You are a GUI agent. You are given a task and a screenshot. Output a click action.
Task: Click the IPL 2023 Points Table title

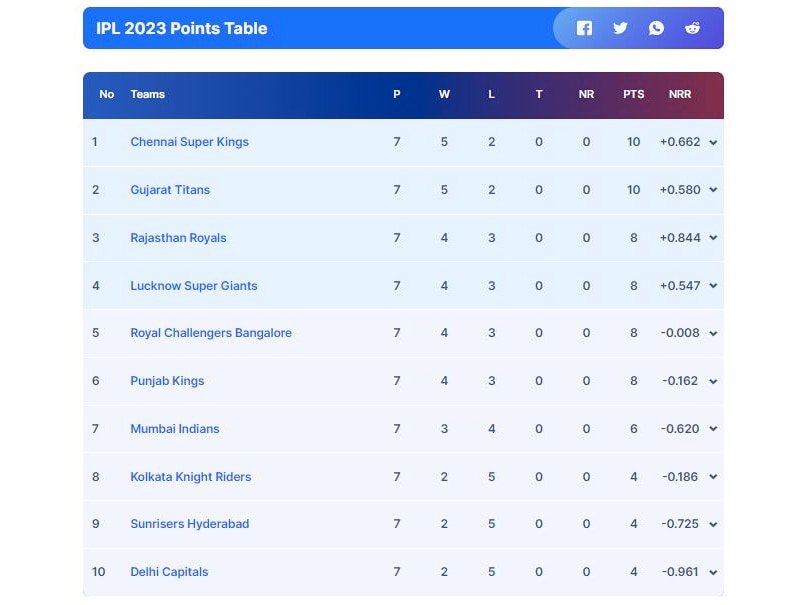click(181, 28)
